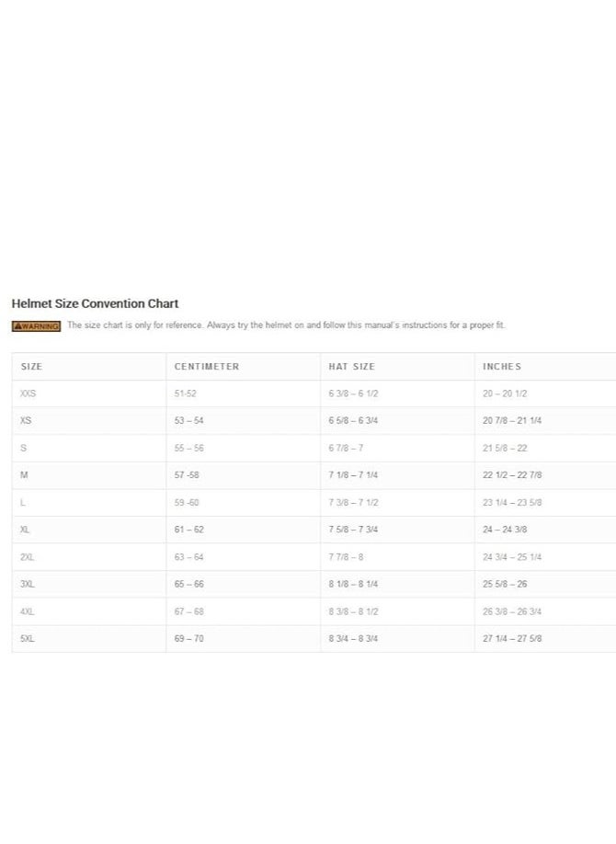Click the 69 – 70 centimeter cell

coord(244,638)
